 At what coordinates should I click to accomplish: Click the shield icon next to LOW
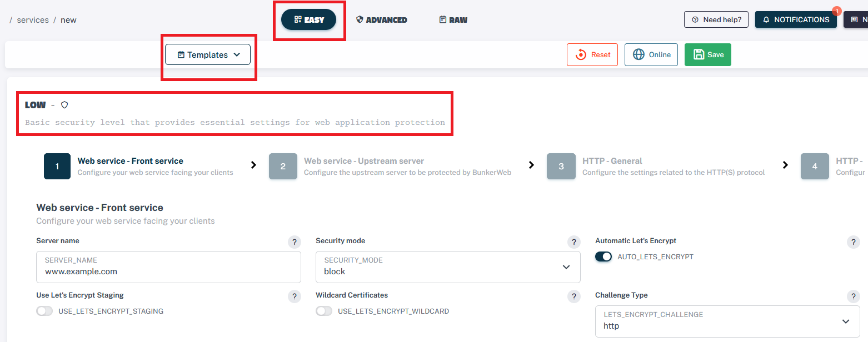click(64, 105)
